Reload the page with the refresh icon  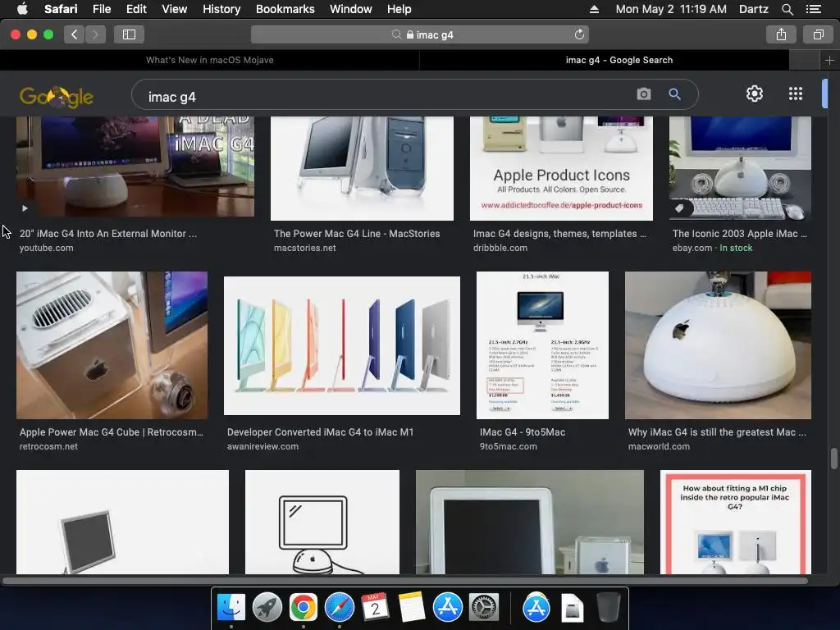click(x=579, y=34)
